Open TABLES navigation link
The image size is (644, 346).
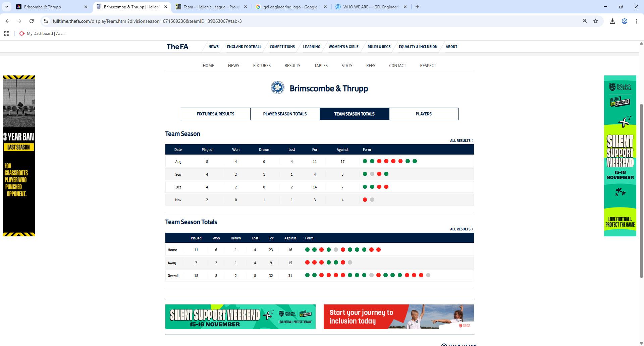point(321,66)
